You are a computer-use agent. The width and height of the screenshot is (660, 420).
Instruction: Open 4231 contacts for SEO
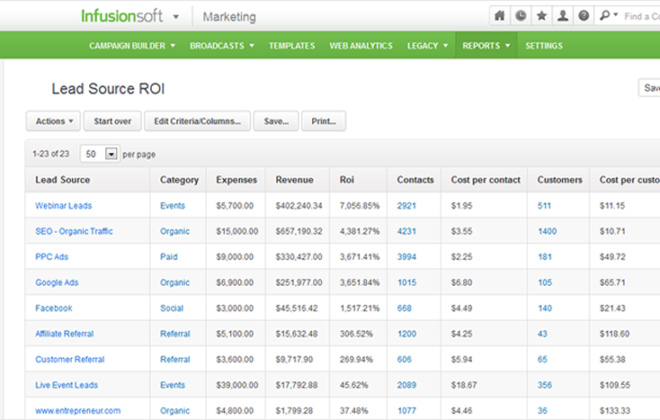point(407,231)
